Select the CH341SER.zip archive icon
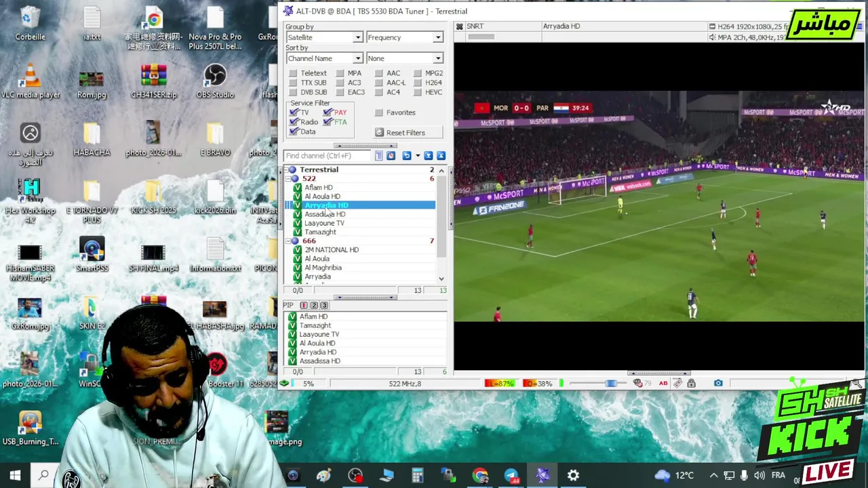The image size is (868, 488). [153, 82]
